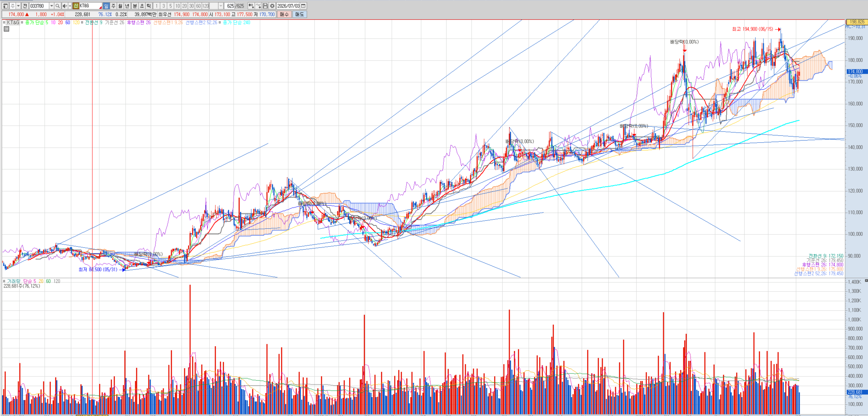This screenshot has height=416, width=868.
Task: Toggle the 거래량 volume legend marker
Action: [4, 281]
